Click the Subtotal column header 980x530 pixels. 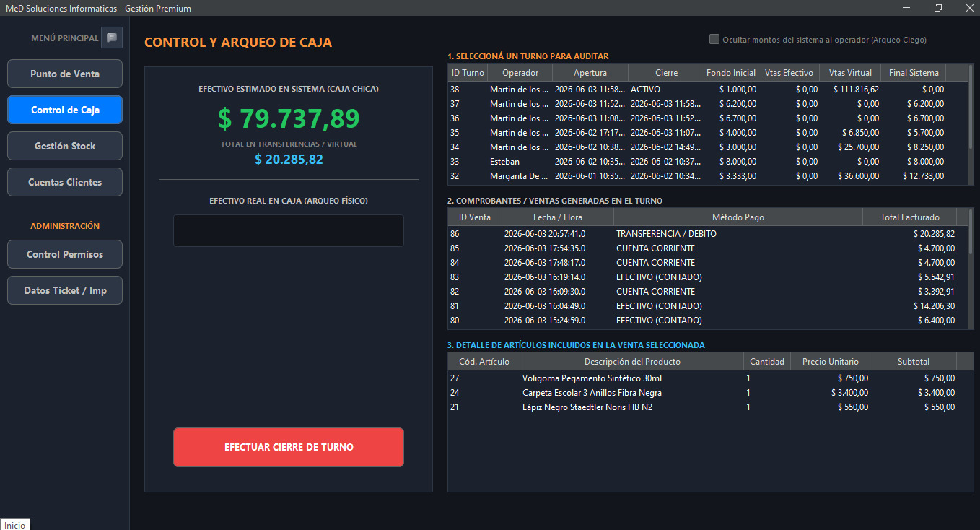(x=914, y=362)
